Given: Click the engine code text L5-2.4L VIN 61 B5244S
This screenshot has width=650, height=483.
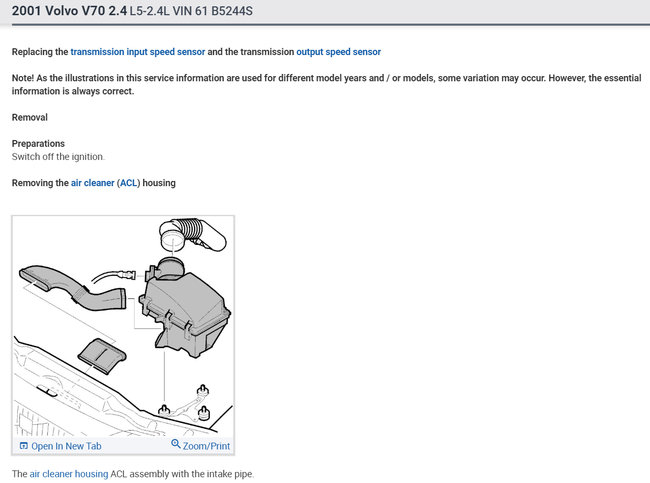Looking at the screenshot, I should tap(191, 11).
